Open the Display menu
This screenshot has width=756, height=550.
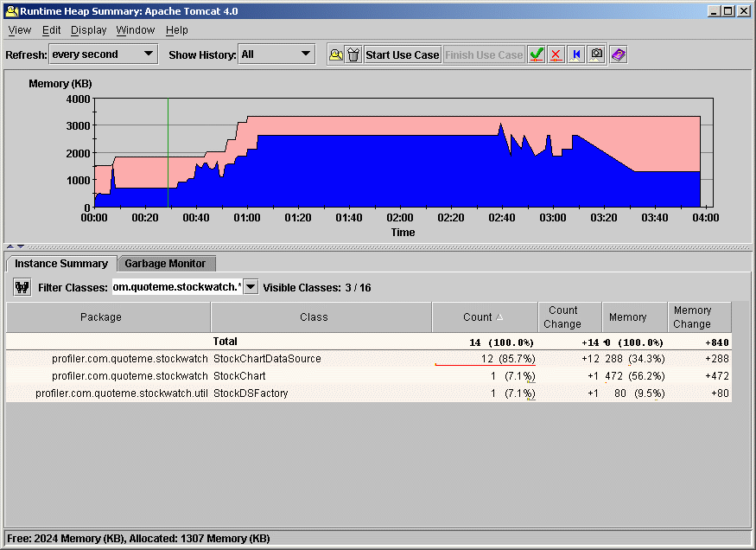[88, 29]
